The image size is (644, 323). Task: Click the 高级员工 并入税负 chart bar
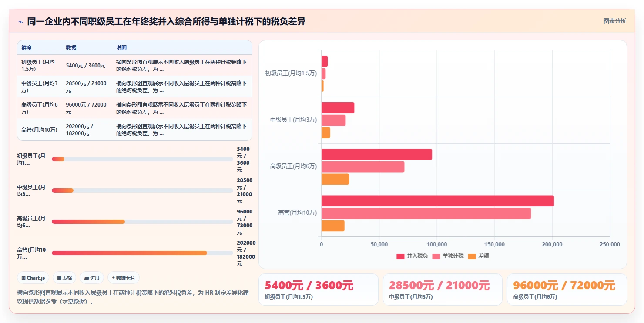(x=377, y=154)
